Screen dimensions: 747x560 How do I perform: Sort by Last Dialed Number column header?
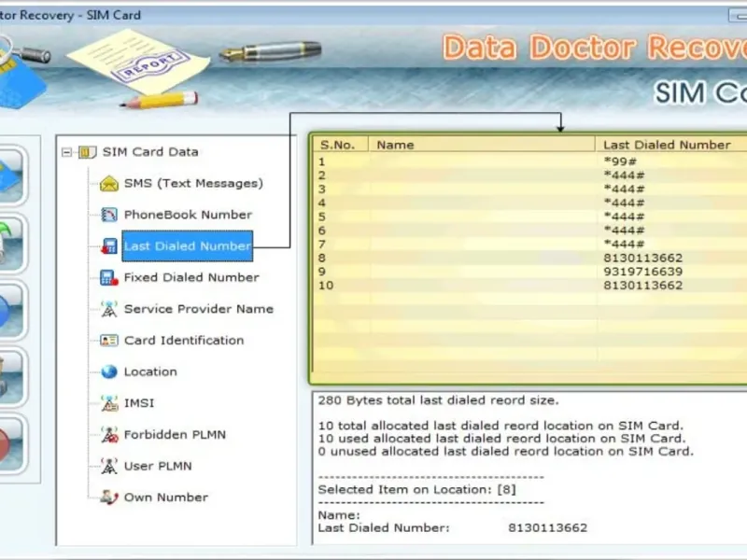tap(670, 145)
